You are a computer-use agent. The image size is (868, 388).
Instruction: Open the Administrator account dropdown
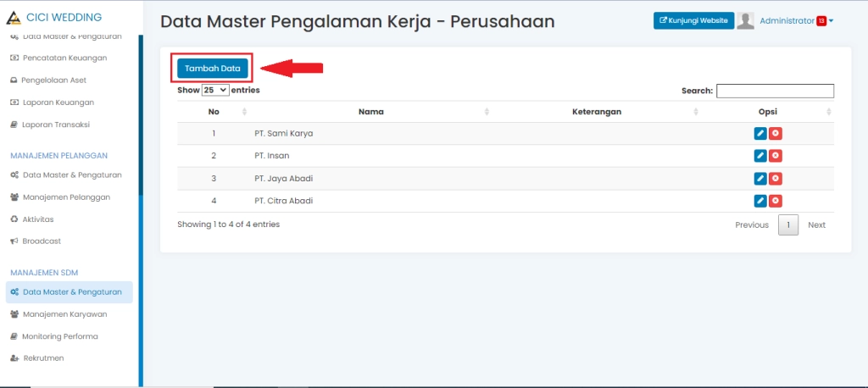click(797, 20)
